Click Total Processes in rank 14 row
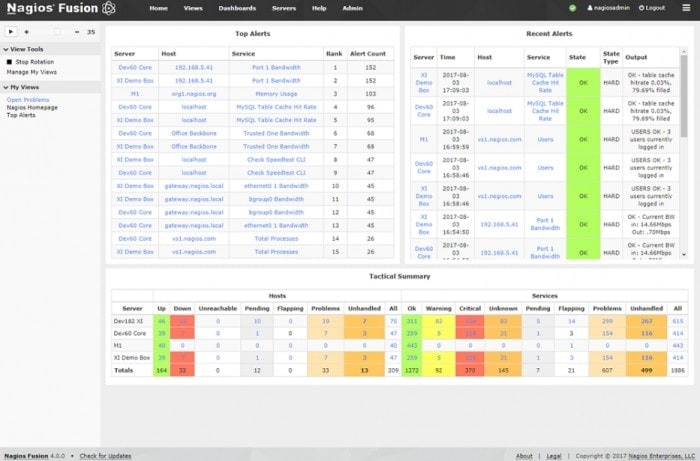This screenshot has width=700, height=461. tap(276, 239)
